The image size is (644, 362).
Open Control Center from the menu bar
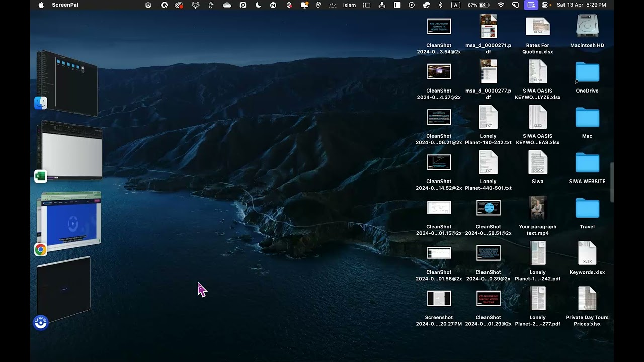pos(545,5)
